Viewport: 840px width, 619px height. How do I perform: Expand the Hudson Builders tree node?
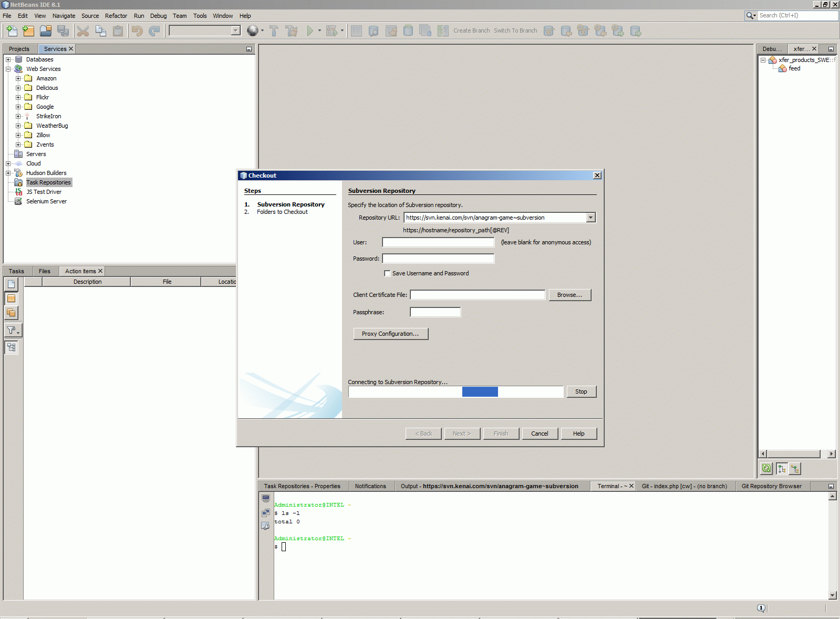click(8, 173)
